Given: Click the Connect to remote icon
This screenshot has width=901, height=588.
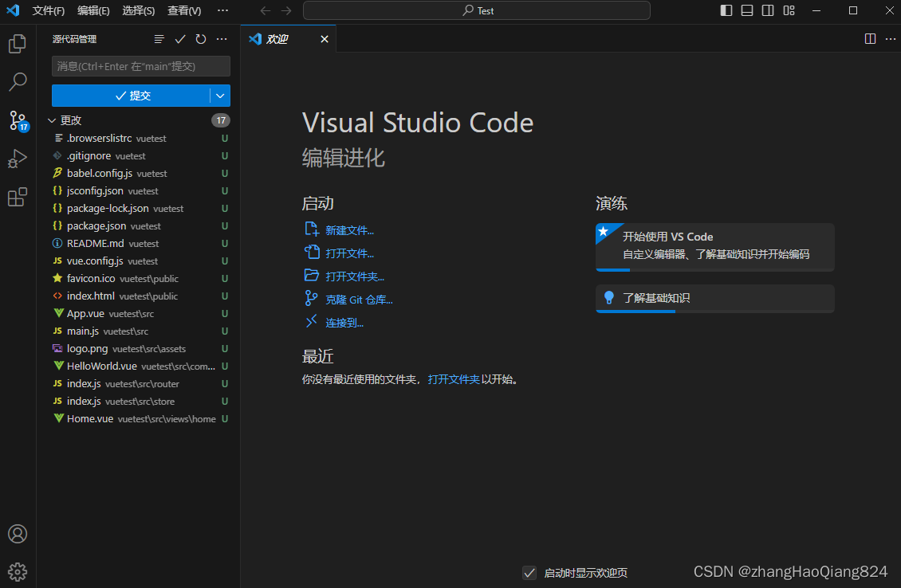Looking at the screenshot, I should [x=311, y=322].
